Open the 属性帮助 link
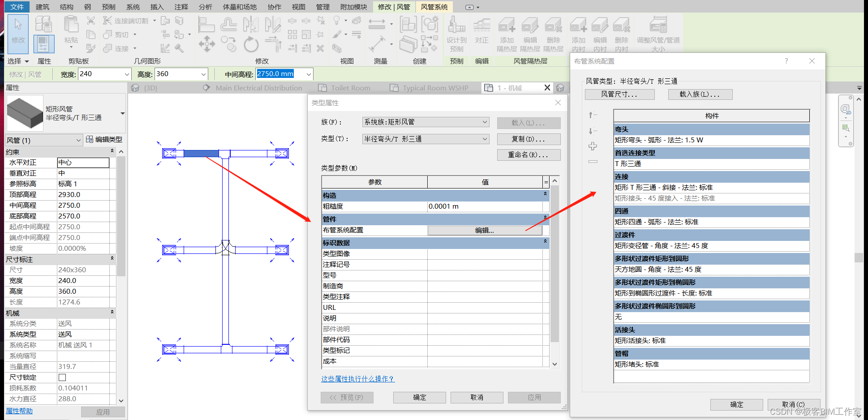 pyautogui.click(x=19, y=411)
